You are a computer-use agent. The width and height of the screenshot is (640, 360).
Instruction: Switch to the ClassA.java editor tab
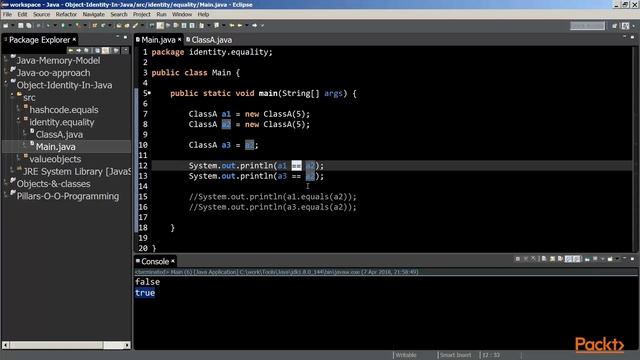pos(209,40)
